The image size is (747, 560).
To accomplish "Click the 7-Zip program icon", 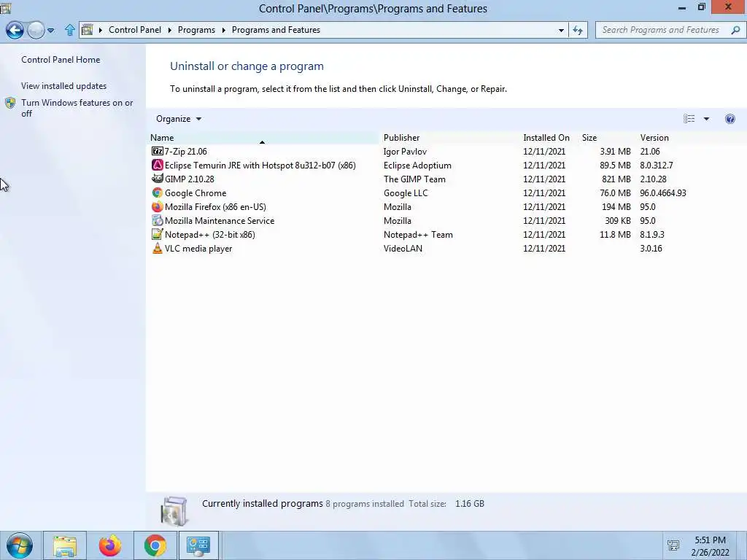I will point(158,152).
